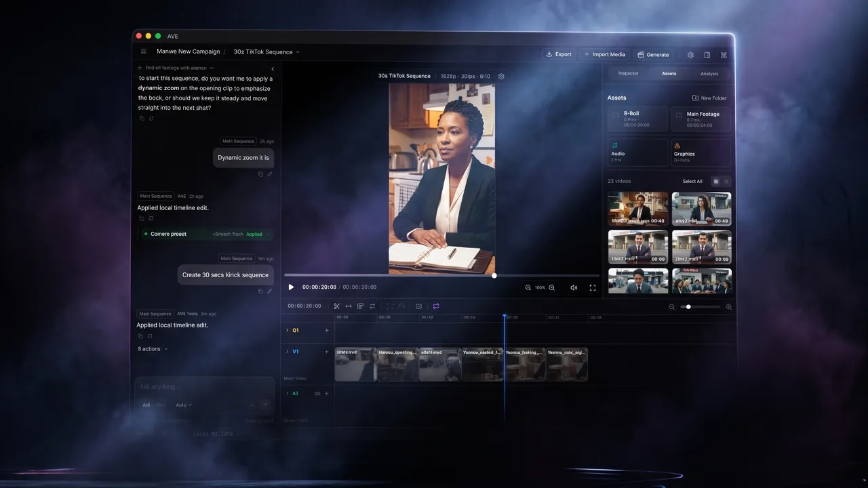
Task: Expand the V1 track
Action: 288,352
